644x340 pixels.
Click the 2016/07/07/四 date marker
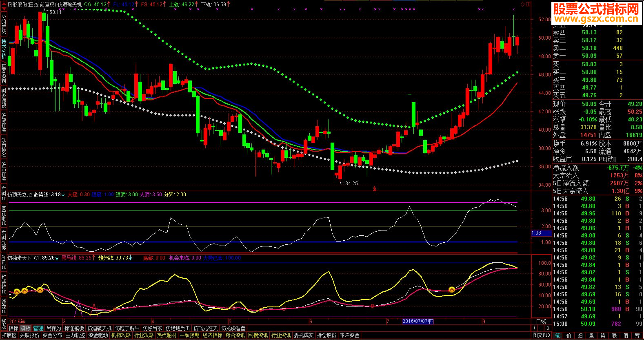click(x=418, y=321)
